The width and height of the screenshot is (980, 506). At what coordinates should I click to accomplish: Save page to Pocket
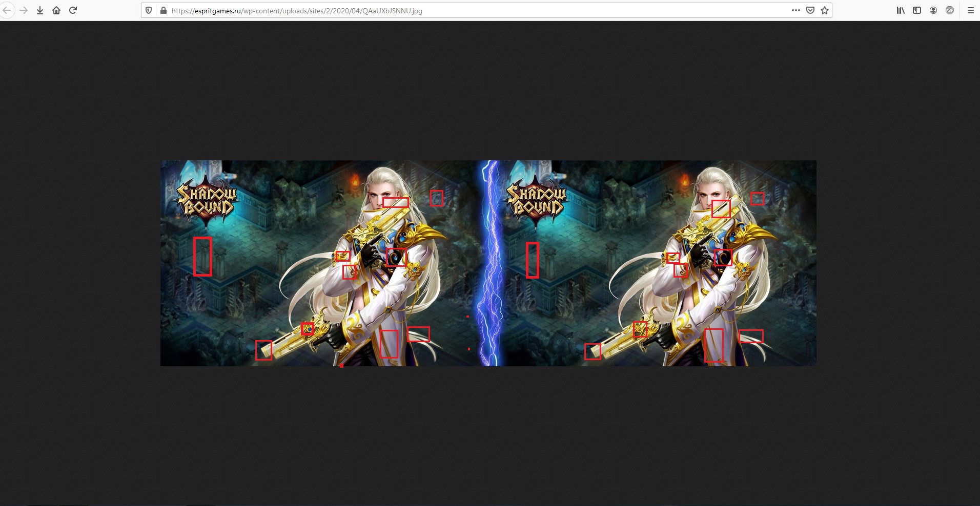(x=810, y=10)
